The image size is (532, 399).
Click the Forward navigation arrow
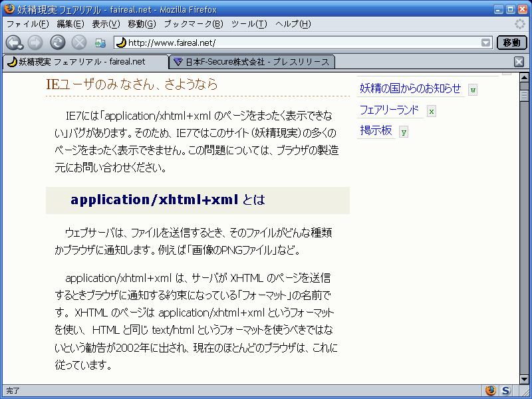35,43
